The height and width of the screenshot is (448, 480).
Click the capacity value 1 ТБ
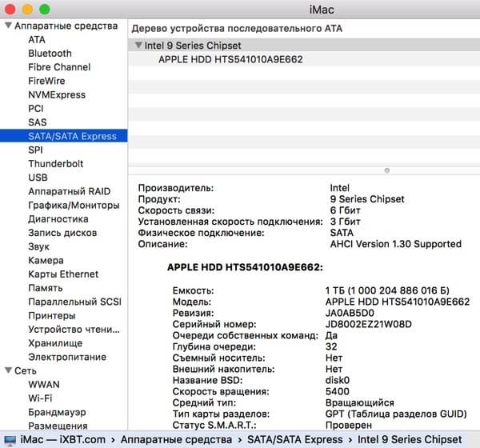point(387,290)
